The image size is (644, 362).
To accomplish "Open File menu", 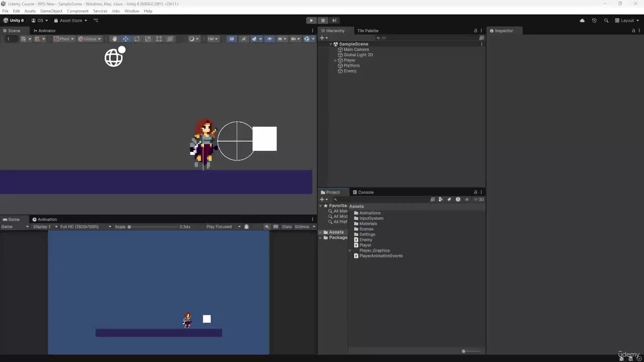I will click(5, 11).
